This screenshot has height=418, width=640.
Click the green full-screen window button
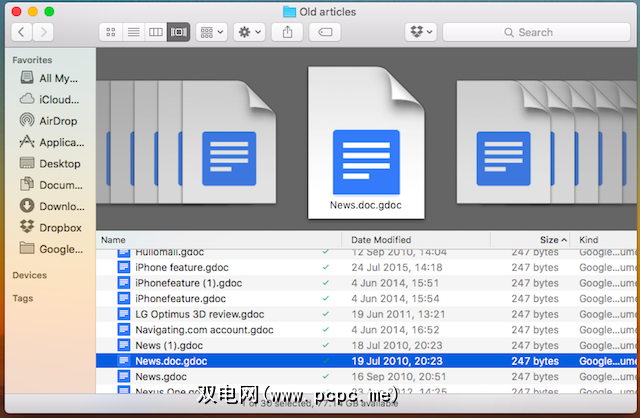[49, 11]
